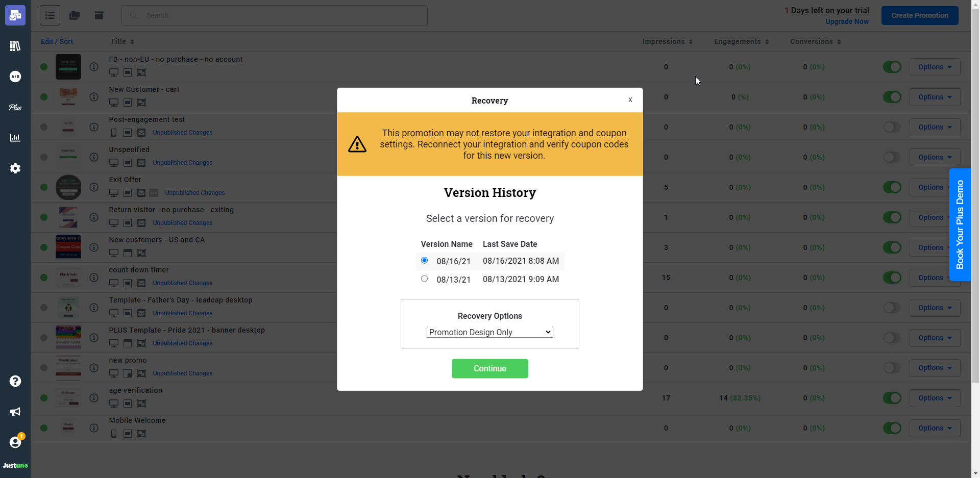Click the Edit / Sort header link
980x478 pixels.
57,41
